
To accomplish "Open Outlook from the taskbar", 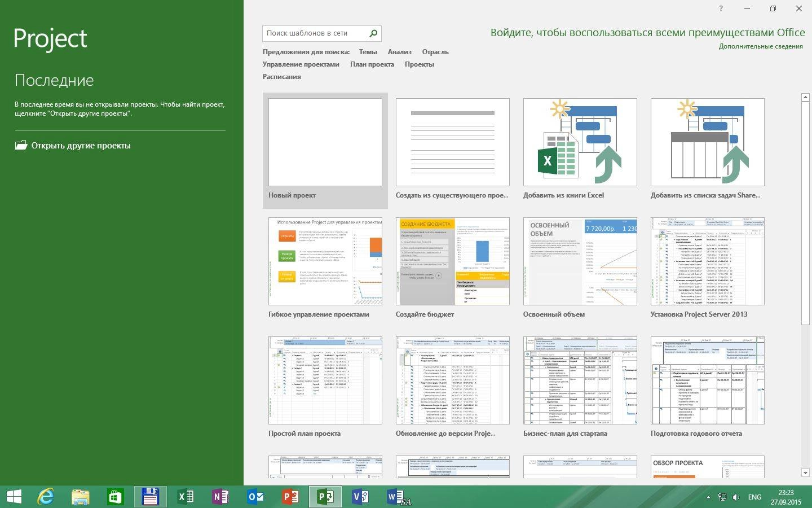I will (x=255, y=497).
